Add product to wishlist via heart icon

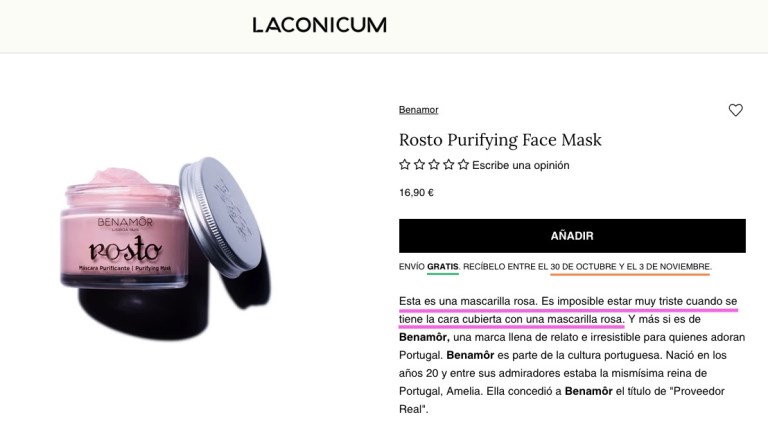pos(735,110)
